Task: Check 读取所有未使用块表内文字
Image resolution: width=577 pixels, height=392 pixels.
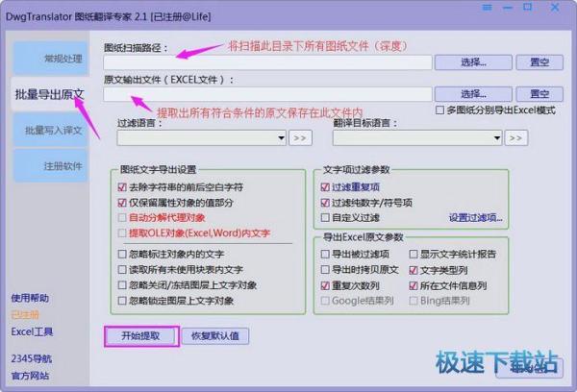Action: 122,270
